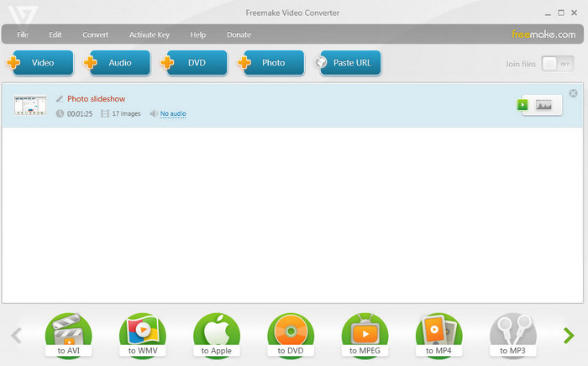588x366 pixels.
Task: Select the to MPEG output
Action: tap(365, 335)
